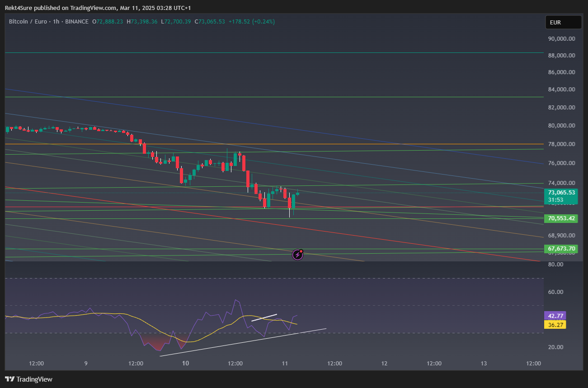This screenshot has width=588, height=388.
Task: Click the low value L72,700.39
Action: 176,21
